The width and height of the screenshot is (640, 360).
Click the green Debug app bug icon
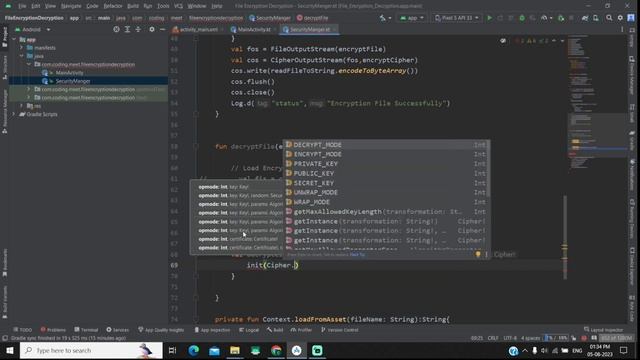click(522, 18)
